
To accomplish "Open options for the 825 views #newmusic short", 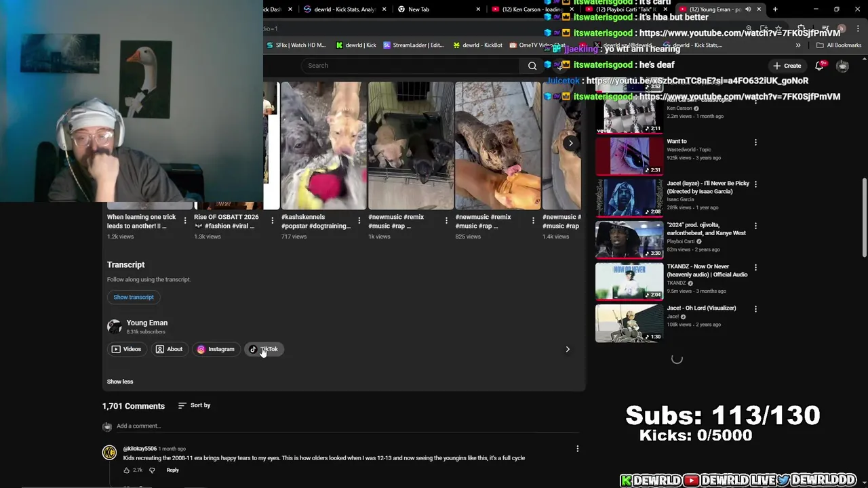I will click(x=533, y=221).
